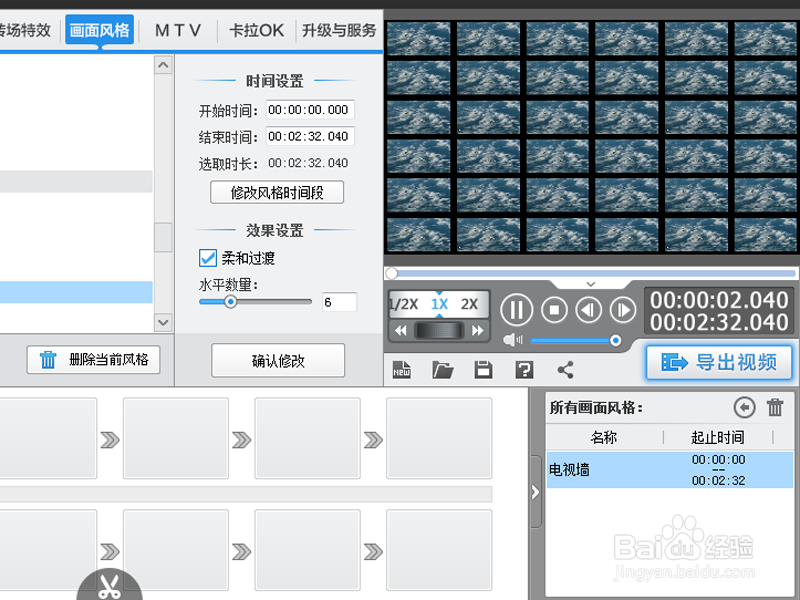Select the 电视墙 style row

(x=669, y=470)
